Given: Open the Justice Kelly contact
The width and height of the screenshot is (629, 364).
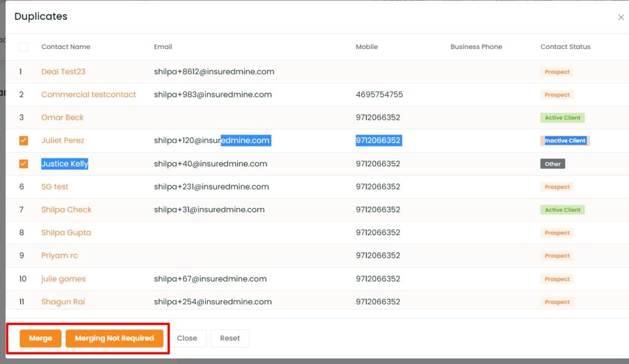Looking at the screenshot, I should [64, 163].
